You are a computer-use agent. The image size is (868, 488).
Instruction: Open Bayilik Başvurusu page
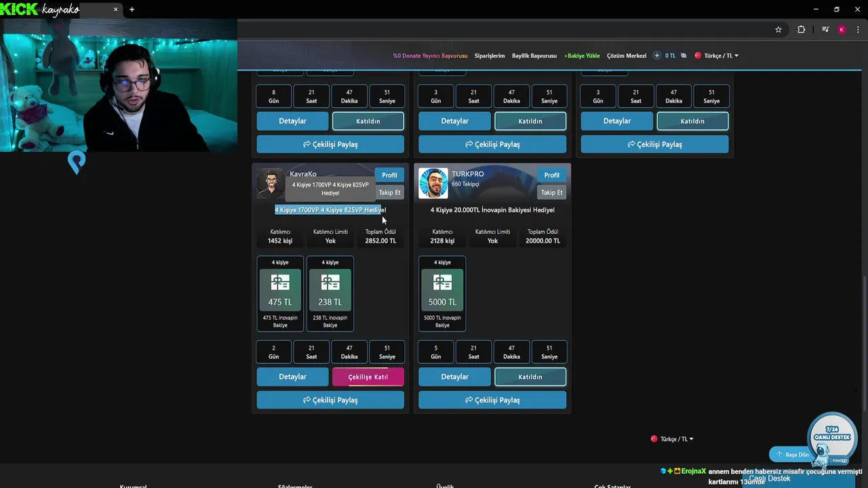point(534,56)
